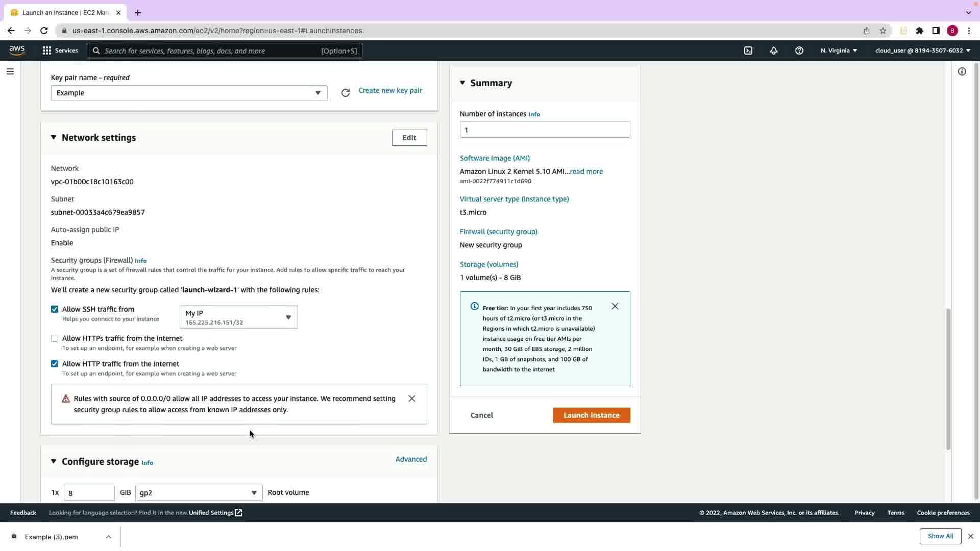Open the cloud_user account menu
This screenshot has width=980, height=551.
pos(922,51)
